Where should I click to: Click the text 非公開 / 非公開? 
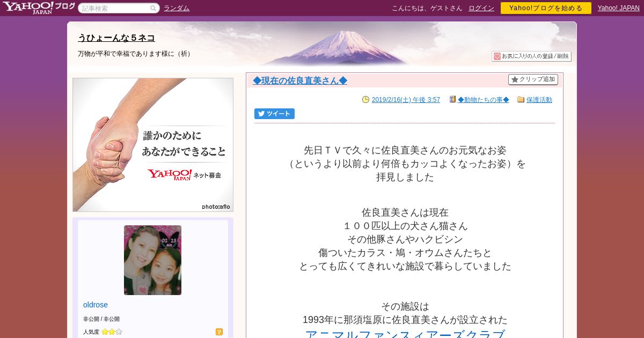tap(101, 319)
